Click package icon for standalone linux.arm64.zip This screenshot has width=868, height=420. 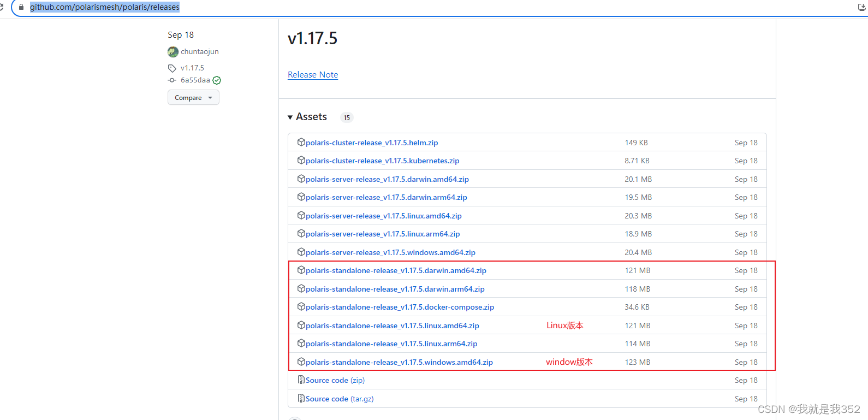[x=301, y=343]
